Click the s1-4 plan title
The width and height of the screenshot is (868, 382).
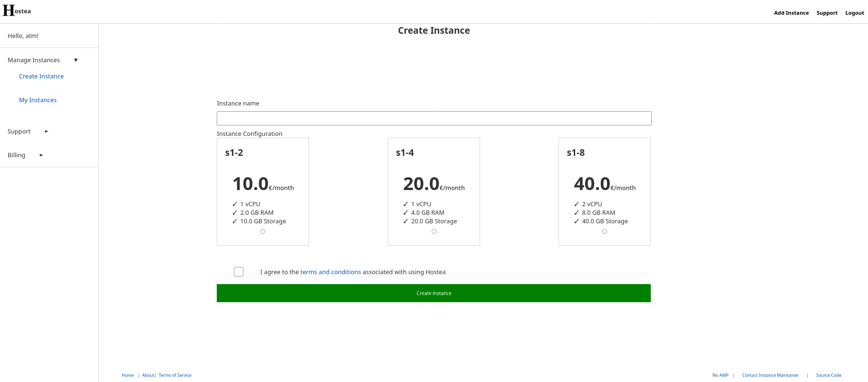pos(405,153)
